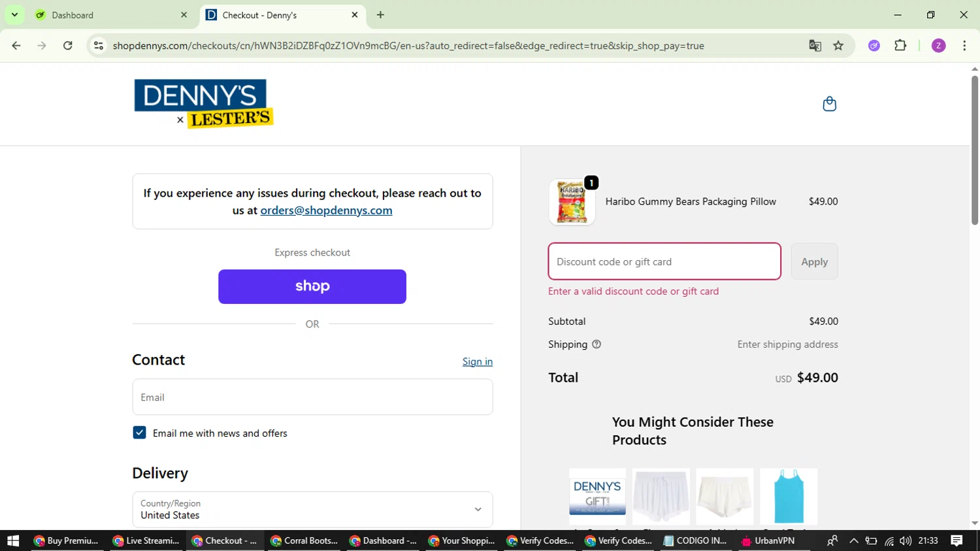Image resolution: width=980 pixels, height=551 pixels.
Task: Click the translate page icon
Action: [x=815, y=46]
